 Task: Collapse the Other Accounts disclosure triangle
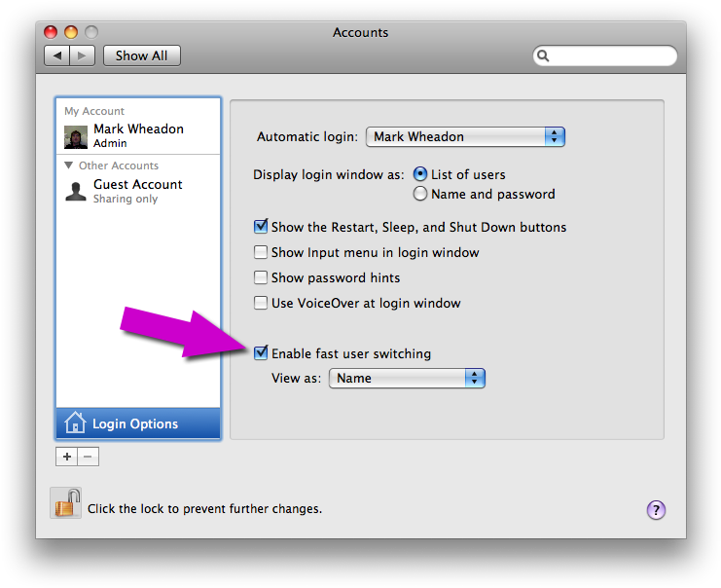coord(69,165)
